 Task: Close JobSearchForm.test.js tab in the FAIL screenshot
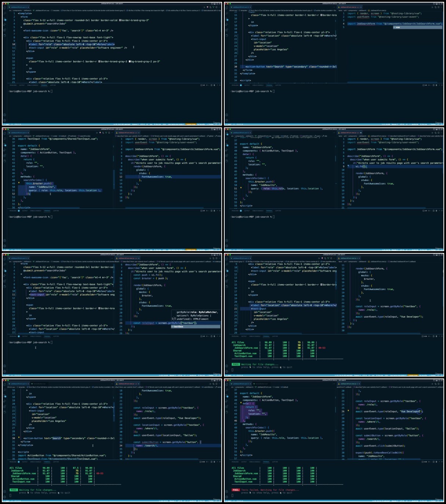(x=360, y=384)
